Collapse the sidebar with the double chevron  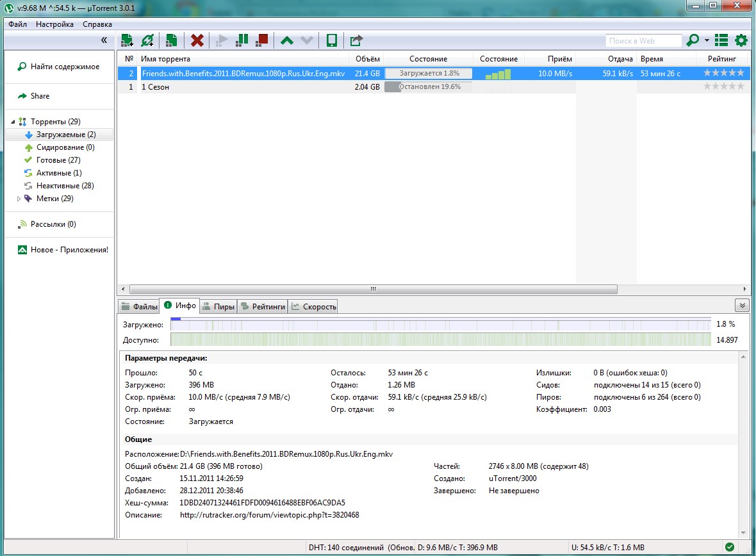104,40
